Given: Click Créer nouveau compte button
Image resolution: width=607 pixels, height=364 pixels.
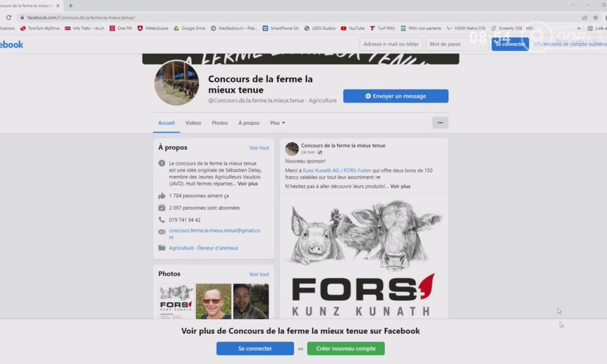Looking at the screenshot, I should [346, 348].
